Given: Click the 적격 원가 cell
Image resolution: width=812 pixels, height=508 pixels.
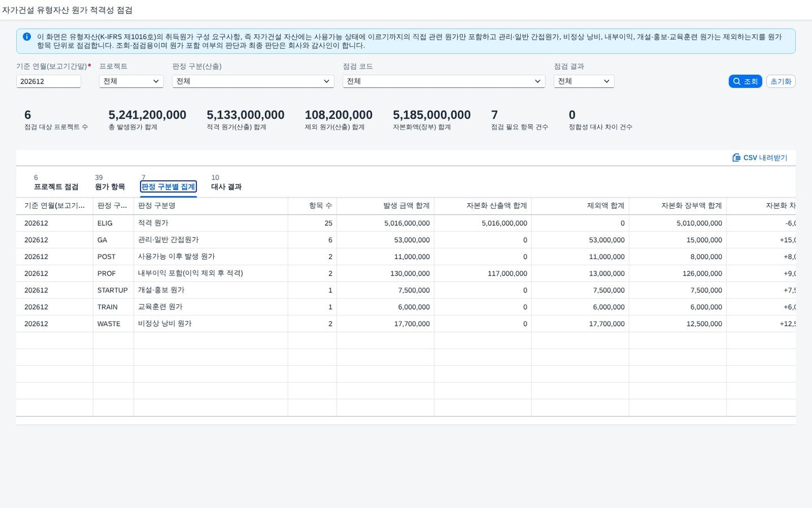Looking at the screenshot, I should [x=211, y=223].
